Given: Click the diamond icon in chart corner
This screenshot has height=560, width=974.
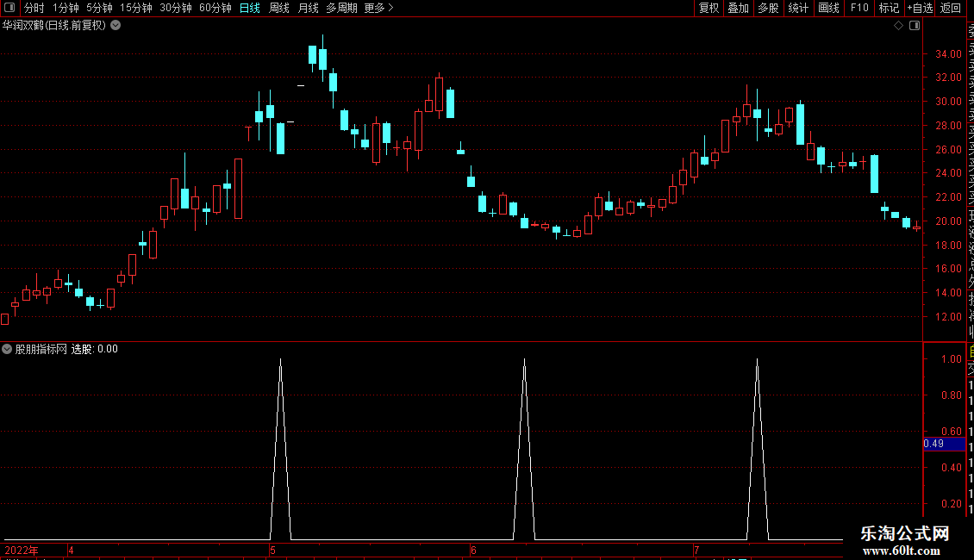Looking at the screenshot, I should pyautogui.click(x=898, y=26).
